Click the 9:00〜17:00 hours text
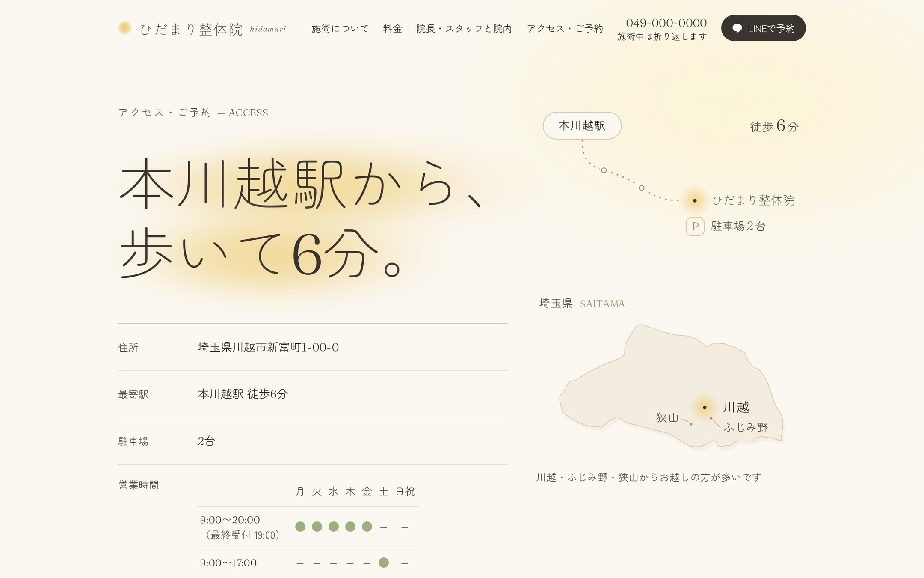The height and width of the screenshot is (578, 924). pos(228,563)
